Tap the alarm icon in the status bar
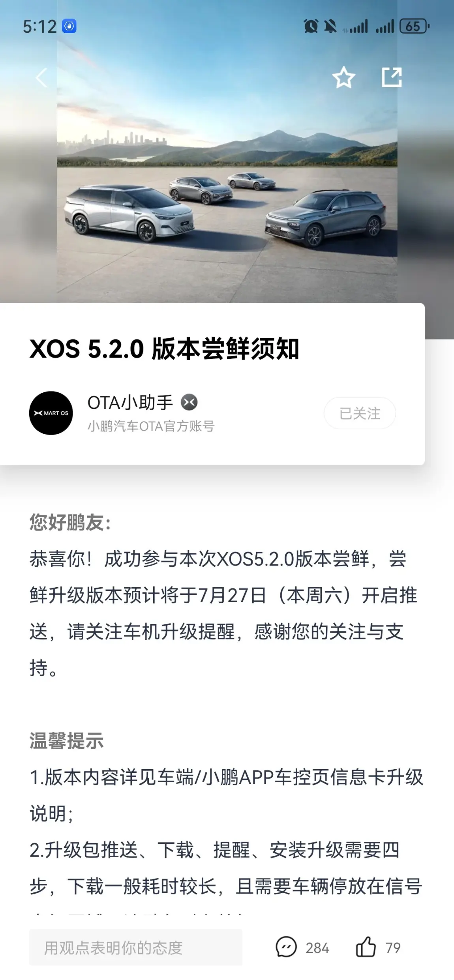454x980 pixels. click(311, 26)
